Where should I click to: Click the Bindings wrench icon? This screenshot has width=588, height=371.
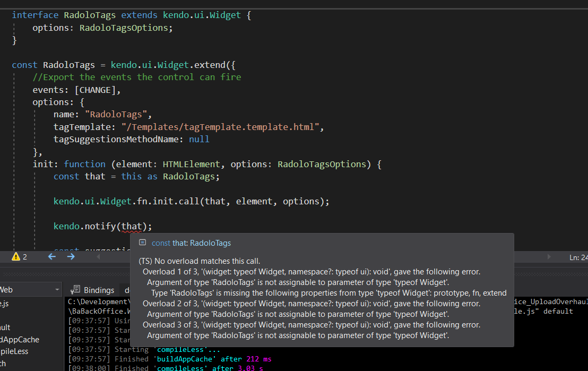point(75,290)
